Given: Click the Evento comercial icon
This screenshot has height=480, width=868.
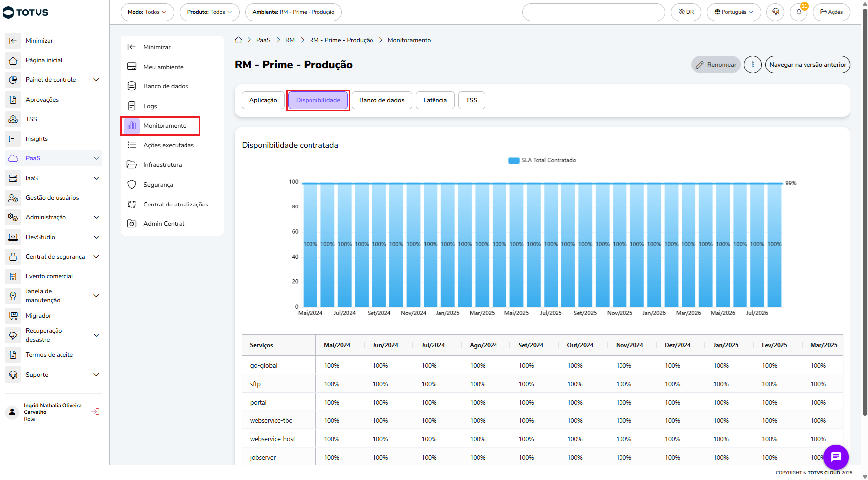Looking at the screenshot, I should coord(13,276).
